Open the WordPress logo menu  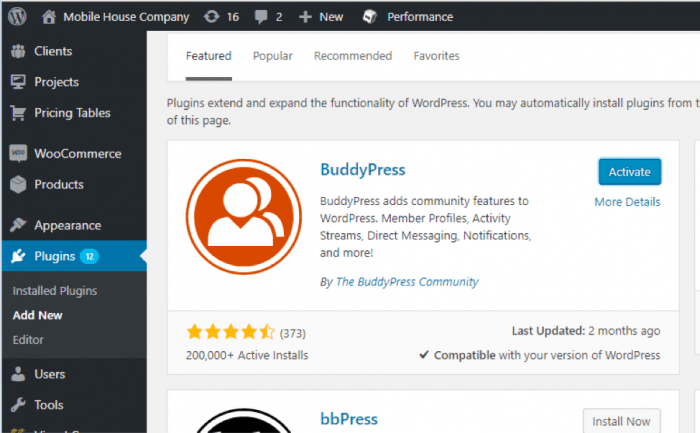pos(17,17)
